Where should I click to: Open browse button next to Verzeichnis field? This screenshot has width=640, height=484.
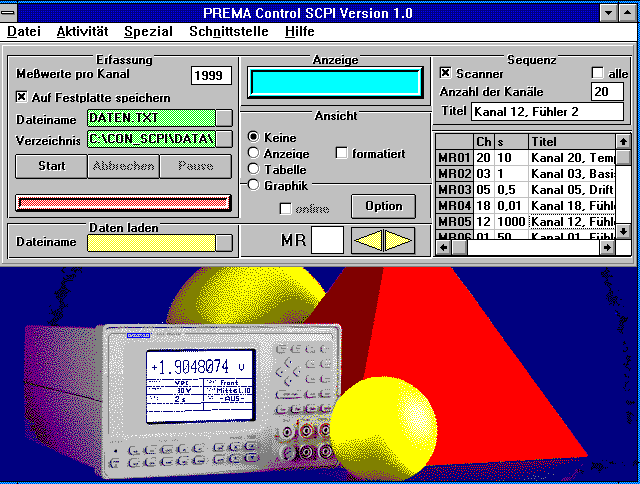click(224, 139)
